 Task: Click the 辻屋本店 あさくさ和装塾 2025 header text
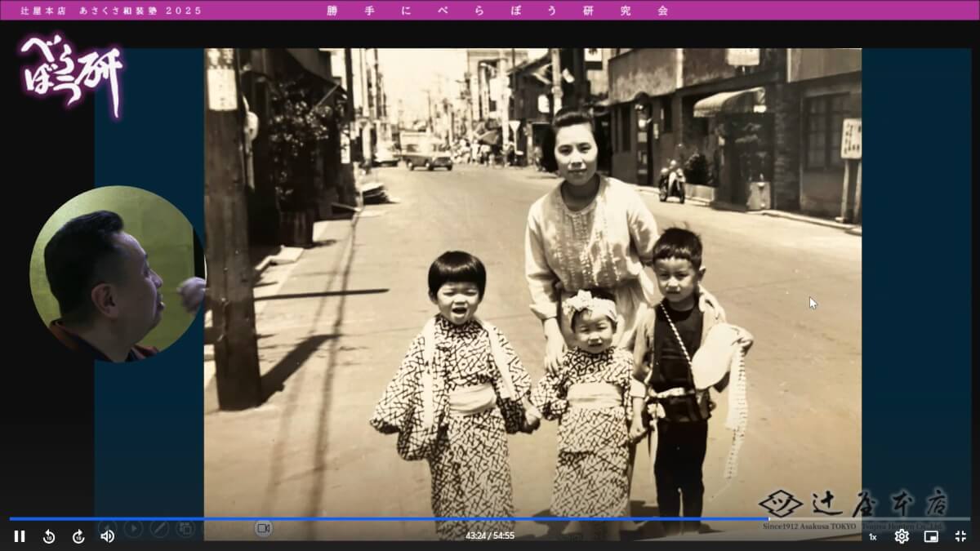click(x=111, y=11)
